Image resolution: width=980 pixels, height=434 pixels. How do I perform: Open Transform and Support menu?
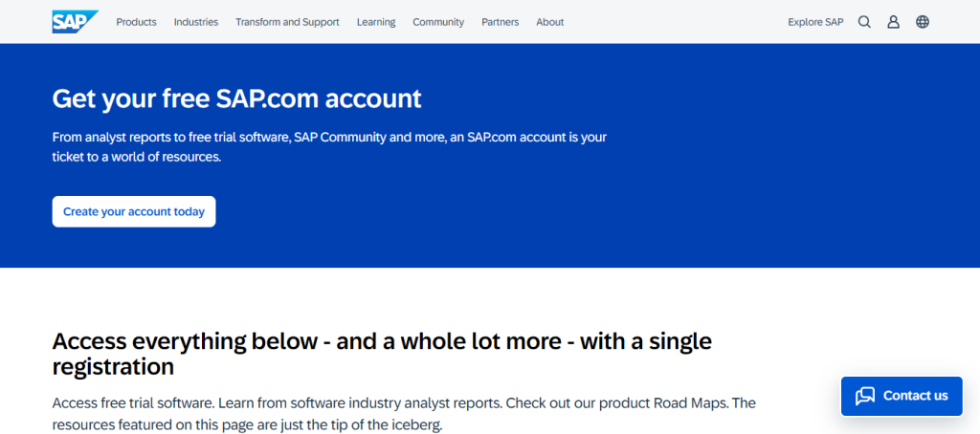coord(287,22)
